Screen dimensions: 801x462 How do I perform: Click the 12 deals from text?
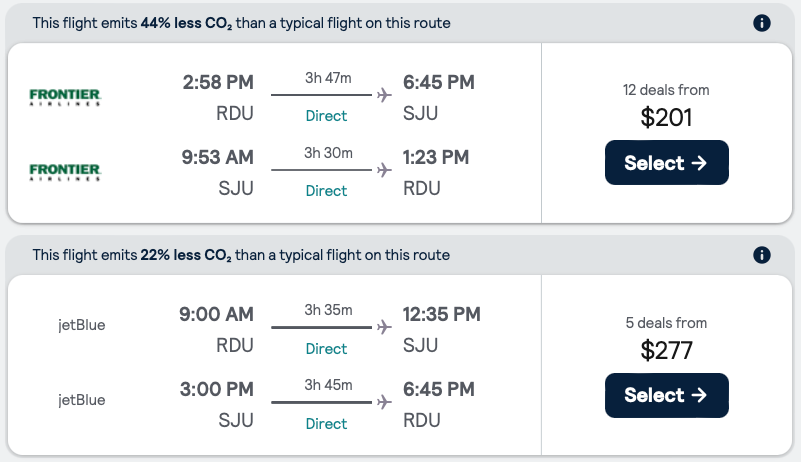[666, 90]
